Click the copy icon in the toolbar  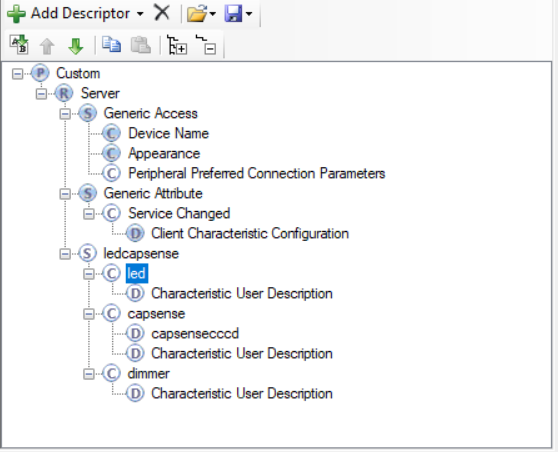[x=111, y=45]
